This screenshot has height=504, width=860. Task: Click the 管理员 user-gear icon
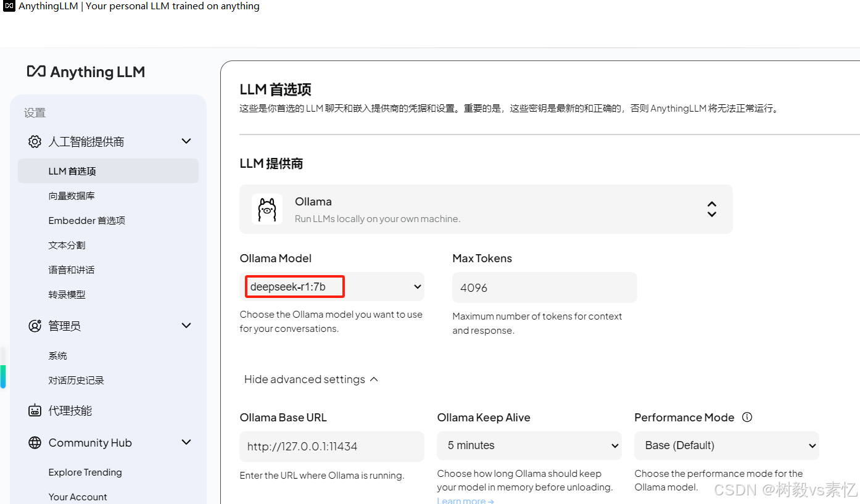click(x=35, y=326)
